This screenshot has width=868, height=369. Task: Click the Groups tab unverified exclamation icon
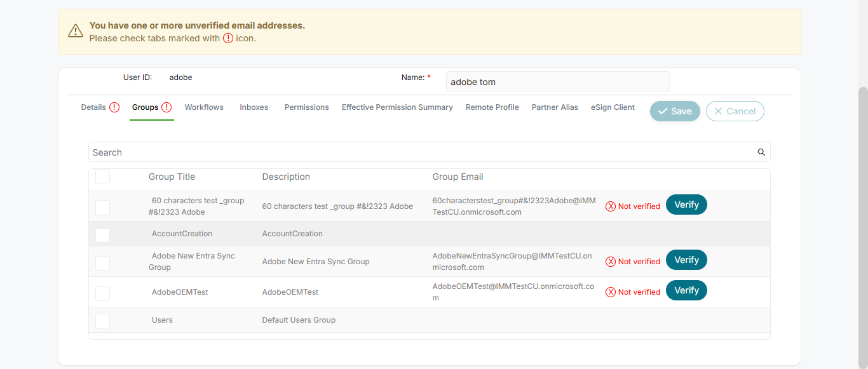pyautogui.click(x=166, y=107)
